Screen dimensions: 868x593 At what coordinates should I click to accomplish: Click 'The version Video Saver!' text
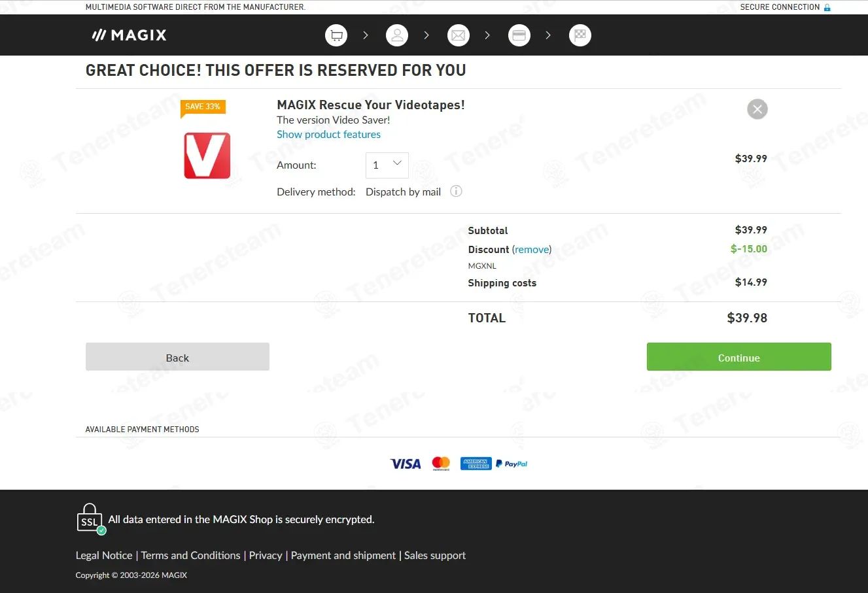point(334,120)
